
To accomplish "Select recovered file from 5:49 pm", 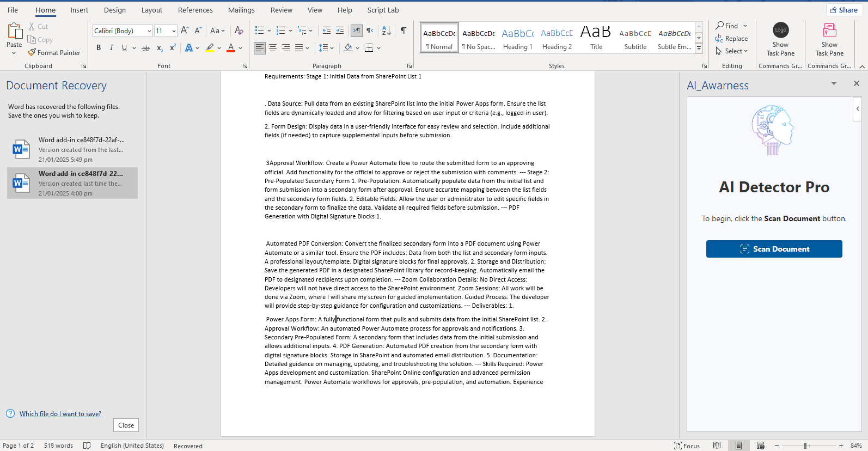I will pos(72,149).
